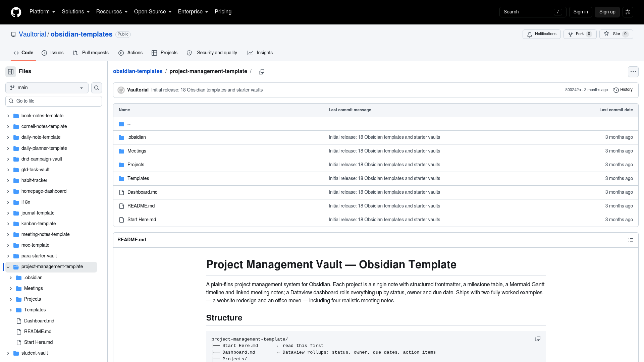Open Start Here.md in the file table
This screenshot has height=362, width=644.
tap(142, 220)
